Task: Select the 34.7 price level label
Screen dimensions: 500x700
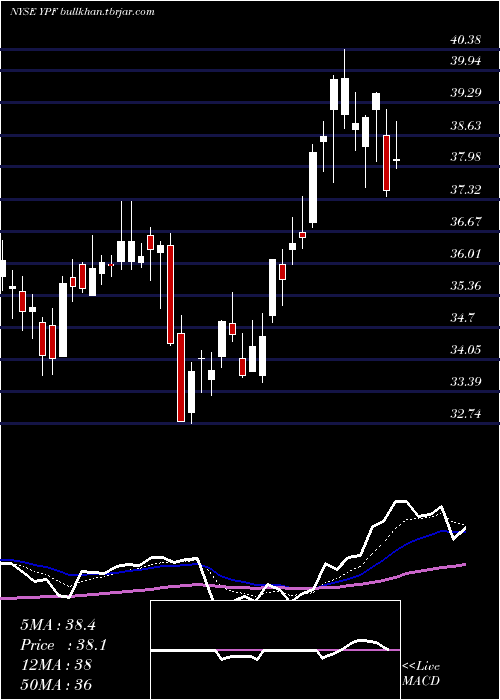Action: pyautogui.click(x=462, y=318)
